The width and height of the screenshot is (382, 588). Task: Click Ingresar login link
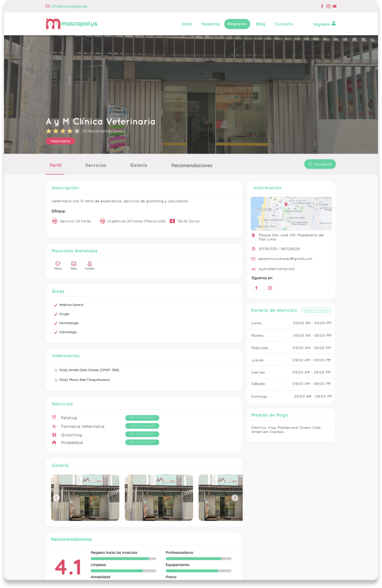click(x=324, y=24)
